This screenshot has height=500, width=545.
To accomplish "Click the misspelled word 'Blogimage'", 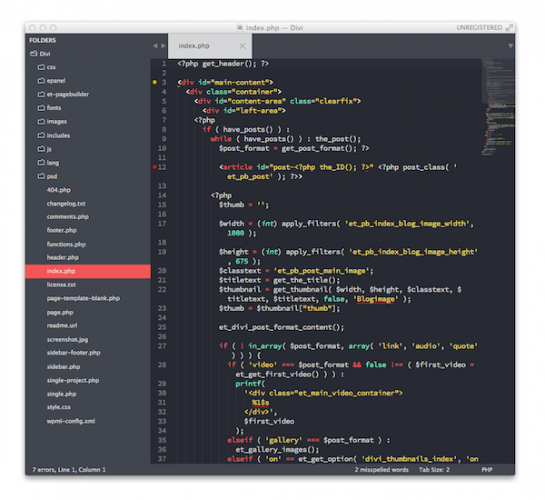I will point(376,299).
